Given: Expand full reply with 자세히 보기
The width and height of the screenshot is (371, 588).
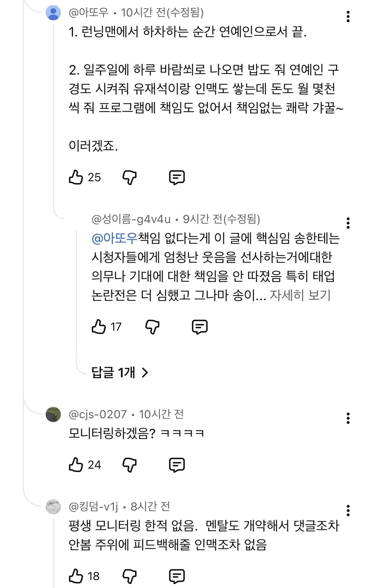Looking at the screenshot, I should coord(300,295).
